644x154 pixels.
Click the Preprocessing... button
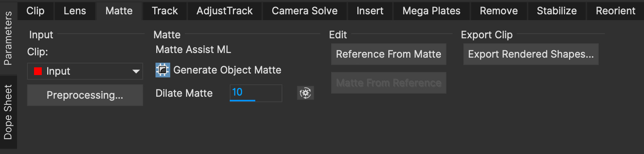85,95
